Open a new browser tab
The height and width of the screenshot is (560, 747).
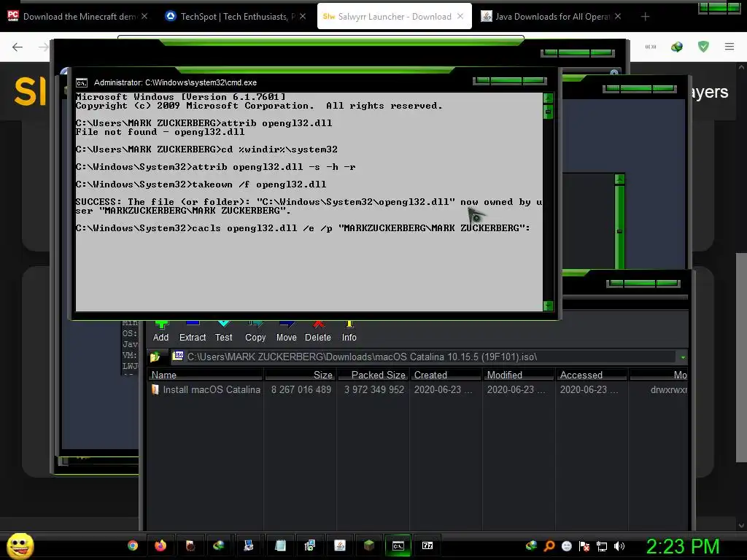[x=645, y=17]
